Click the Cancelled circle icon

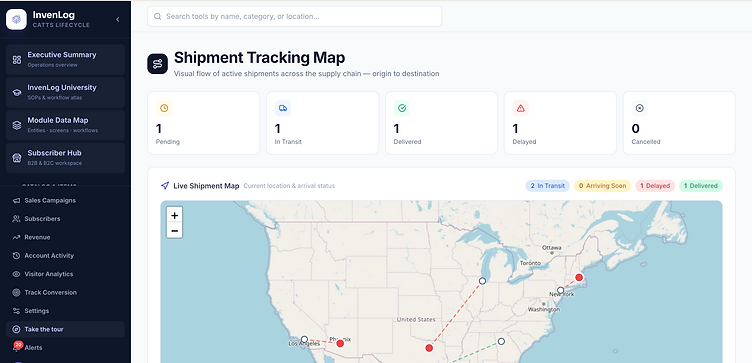pos(639,108)
